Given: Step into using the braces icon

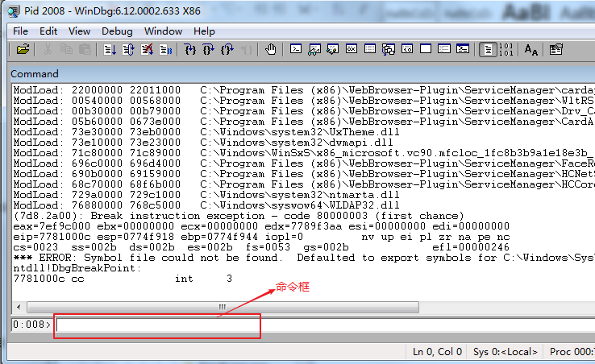Looking at the screenshot, I should pos(190,49).
